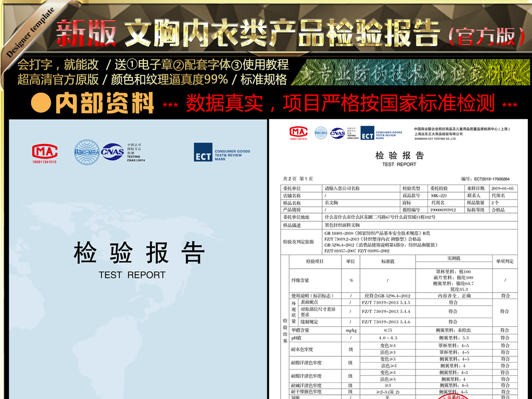Click the blue cover's 检验报告 title
Image resolution: width=532 pixels, height=399 pixels.
click(139, 253)
